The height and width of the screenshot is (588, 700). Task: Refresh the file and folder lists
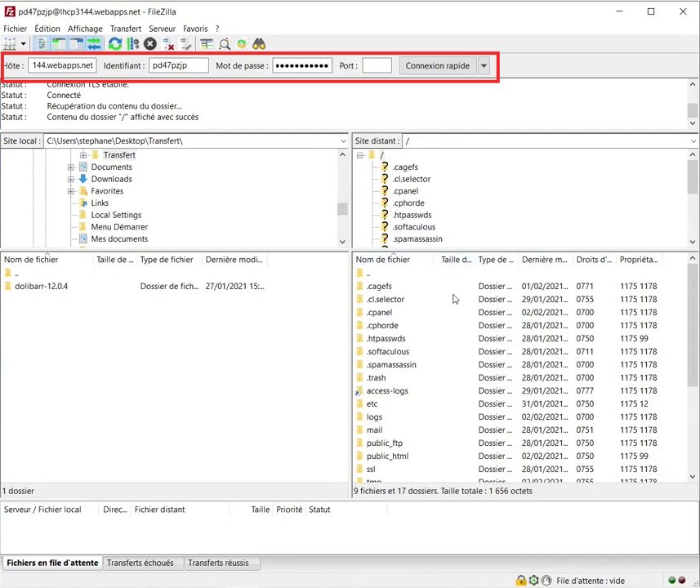115,44
